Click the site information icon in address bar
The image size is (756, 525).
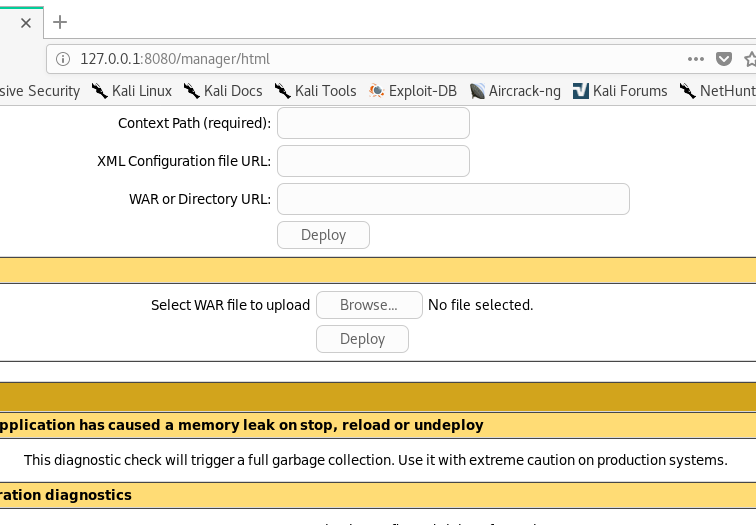(x=63, y=59)
